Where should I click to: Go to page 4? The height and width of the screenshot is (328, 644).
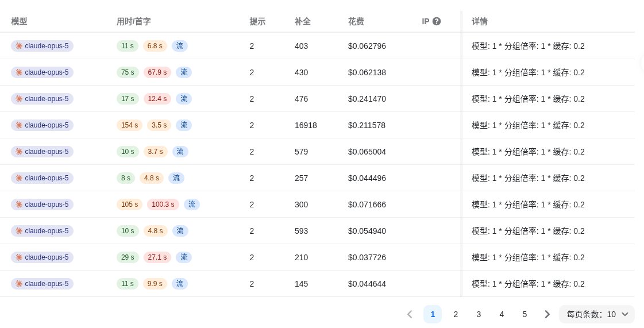coord(502,314)
